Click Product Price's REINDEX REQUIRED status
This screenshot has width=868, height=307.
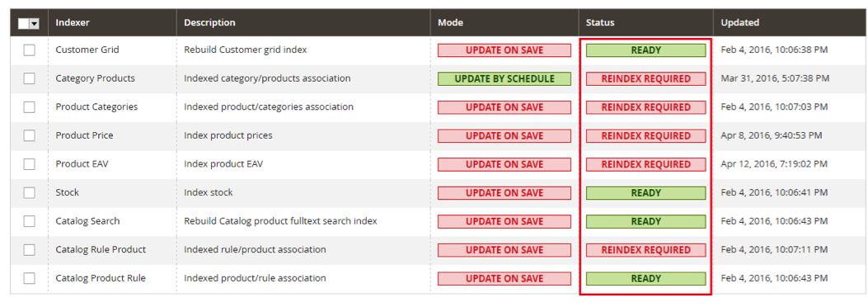(x=646, y=136)
